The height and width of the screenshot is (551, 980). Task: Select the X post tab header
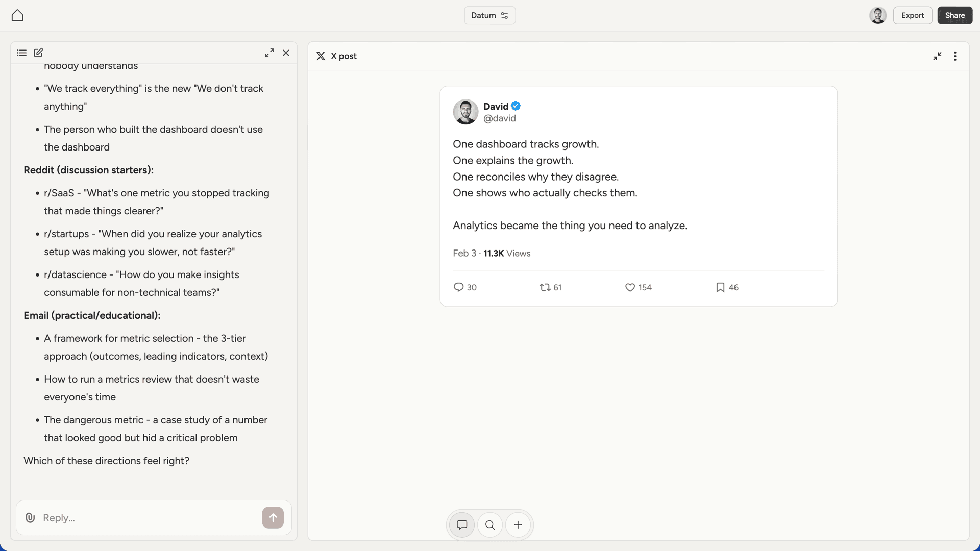click(x=336, y=56)
